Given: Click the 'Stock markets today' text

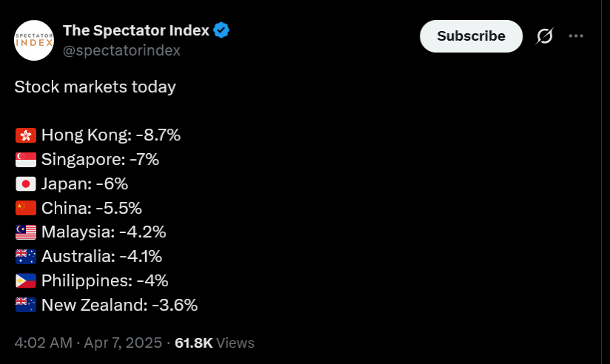Looking at the screenshot, I should (x=95, y=87).
